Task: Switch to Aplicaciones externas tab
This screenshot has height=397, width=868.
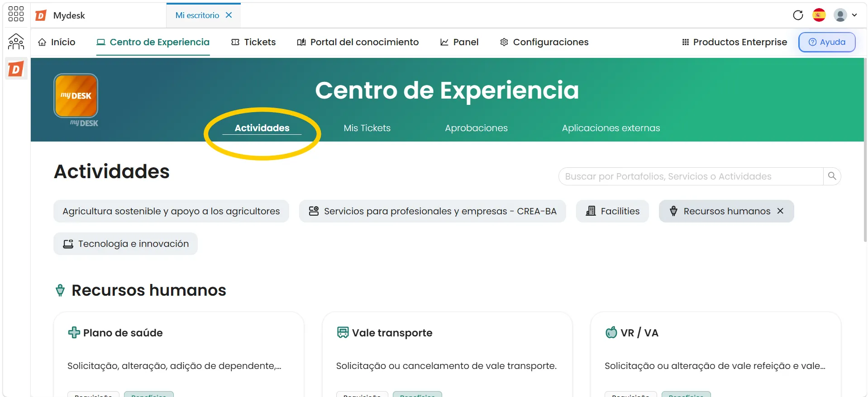Action: click(x=611, y=128)
